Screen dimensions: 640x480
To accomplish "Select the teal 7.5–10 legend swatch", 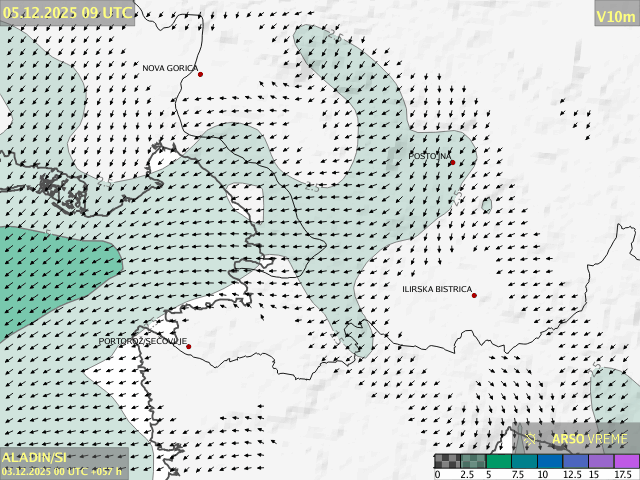I will tap(524, 461).
